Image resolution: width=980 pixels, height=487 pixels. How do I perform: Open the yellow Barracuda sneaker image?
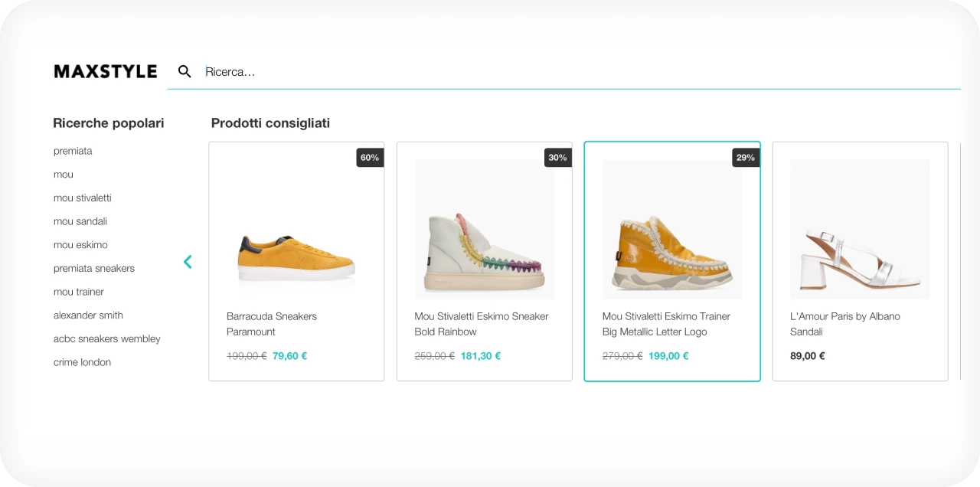[296, 259]
